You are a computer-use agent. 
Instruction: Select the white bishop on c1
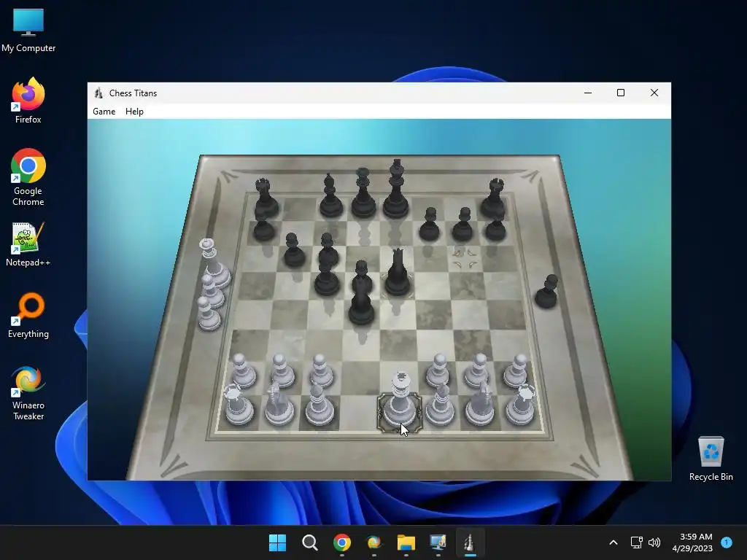tap(319, 405)
